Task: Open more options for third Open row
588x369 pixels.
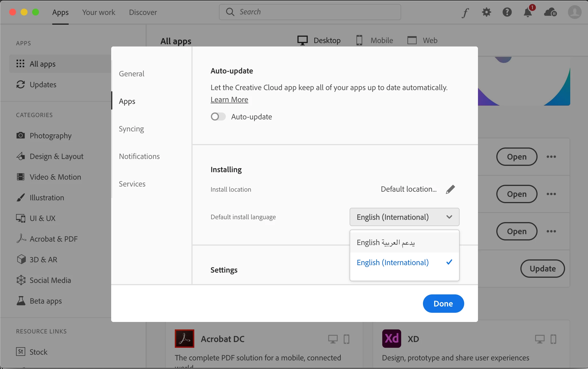Action: coord(551,231)
